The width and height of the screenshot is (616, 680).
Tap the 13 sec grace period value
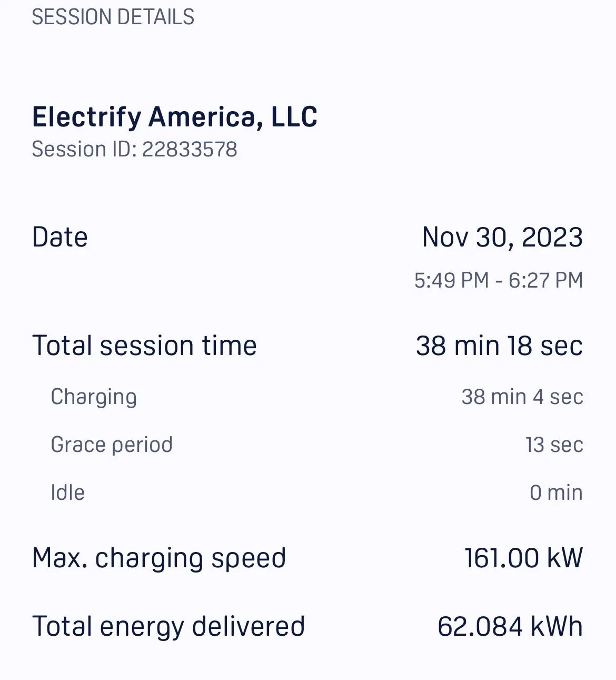pos(554,445)
